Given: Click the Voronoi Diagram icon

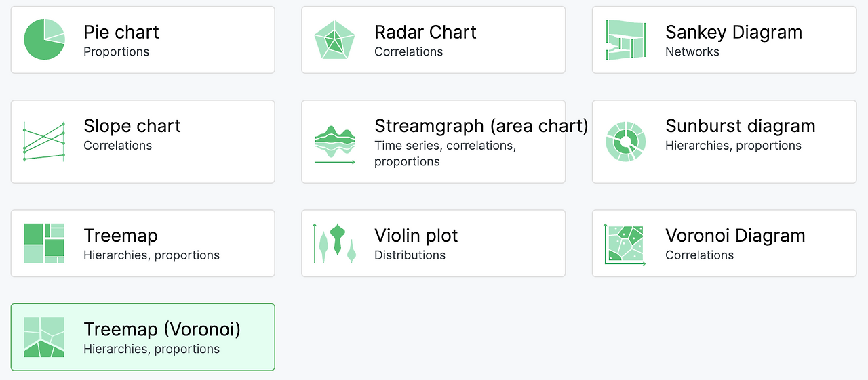Looking at the screenshot, I should (x=625, y=245).
